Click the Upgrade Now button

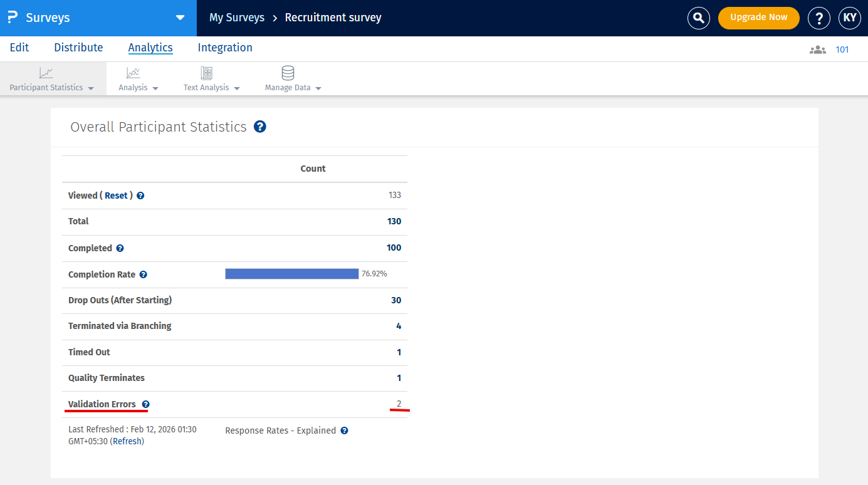(758, 18)
